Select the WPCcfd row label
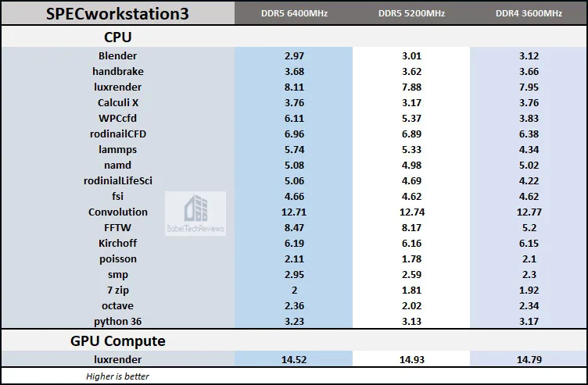The width and height of the screenshot is (588, 385). [118, 119]
